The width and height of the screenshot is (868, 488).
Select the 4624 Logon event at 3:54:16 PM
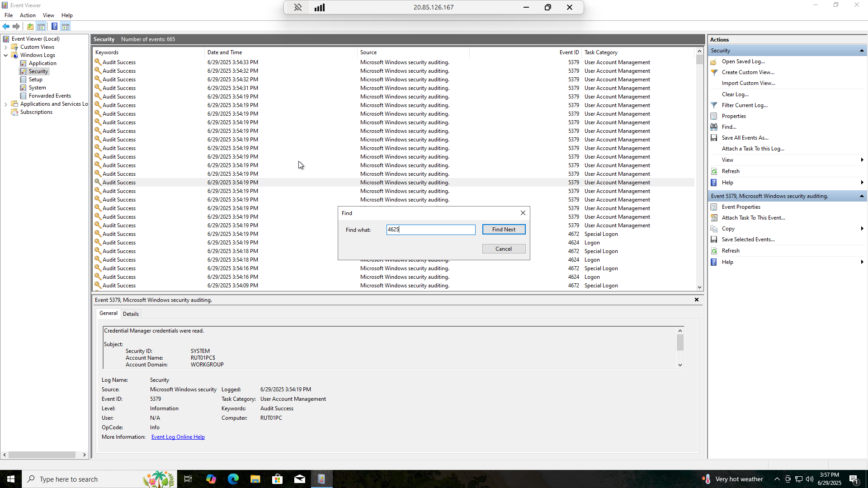point(393,277)
